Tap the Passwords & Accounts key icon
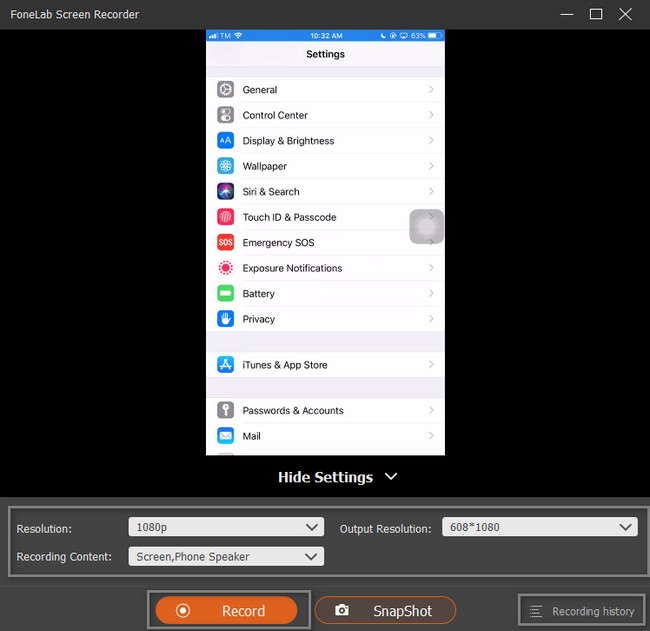 (226, 410)
